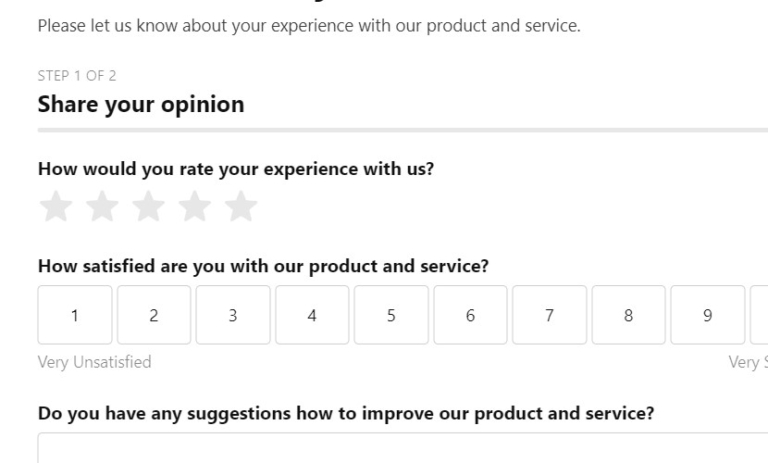Select satisfaction box numbered 4
768x463 pixels.
[312, 315]
